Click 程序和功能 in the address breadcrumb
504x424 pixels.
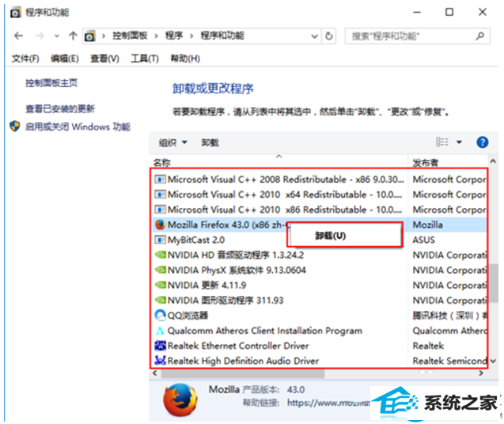(x=222, y=36)
